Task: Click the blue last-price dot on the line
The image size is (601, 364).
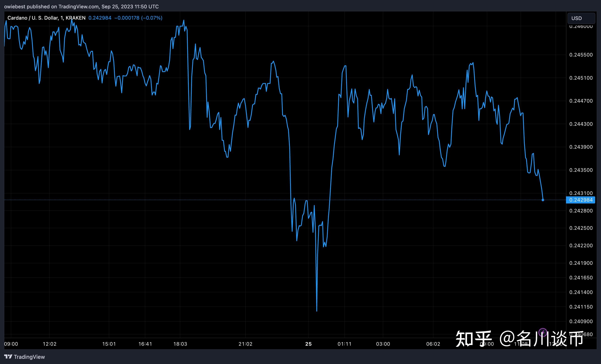Action: (543, 200)
